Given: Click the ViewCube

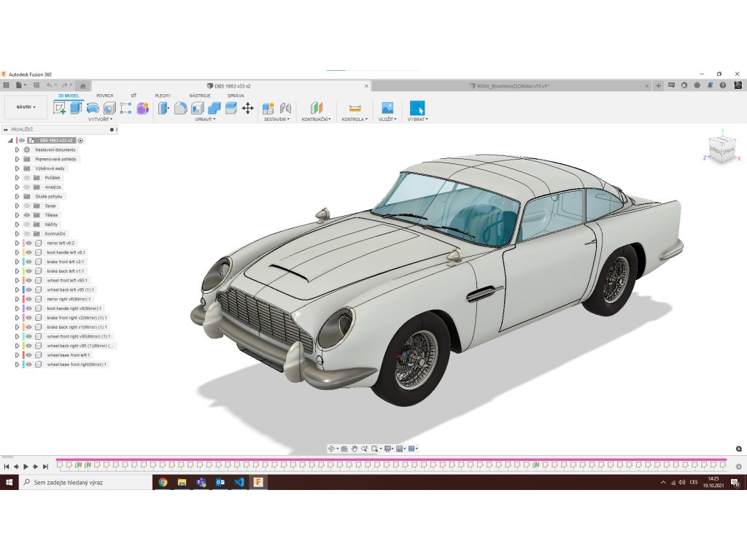Looking at the screenshot, I should coord(721,150).
